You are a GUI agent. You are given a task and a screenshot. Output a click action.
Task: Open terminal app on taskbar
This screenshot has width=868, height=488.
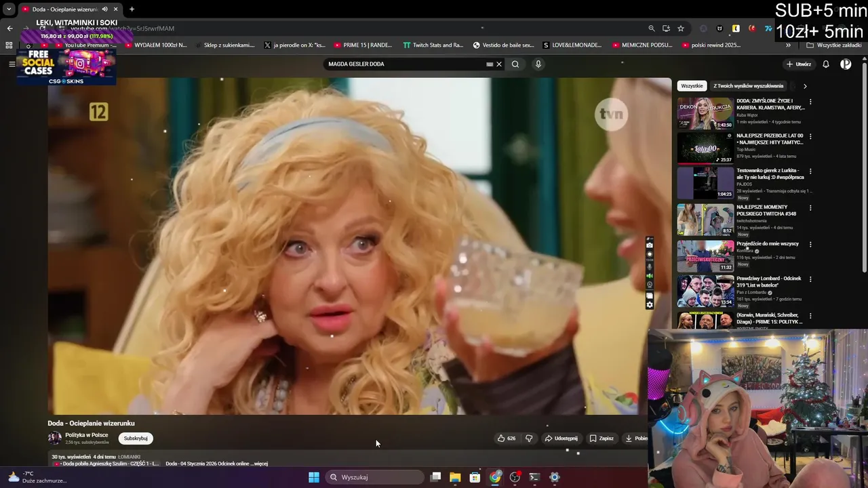point(534,477)
